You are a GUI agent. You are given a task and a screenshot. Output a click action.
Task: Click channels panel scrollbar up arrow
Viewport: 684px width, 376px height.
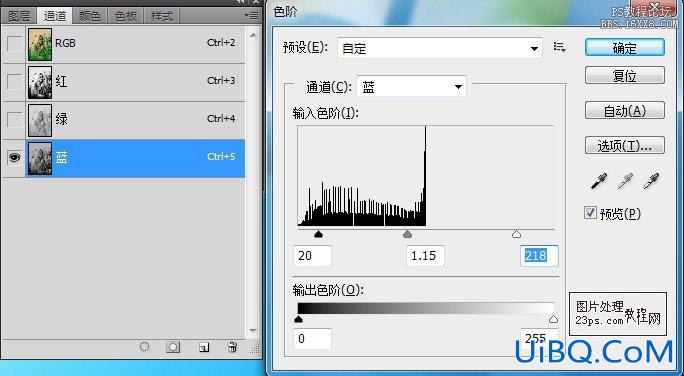pos(253,34)
